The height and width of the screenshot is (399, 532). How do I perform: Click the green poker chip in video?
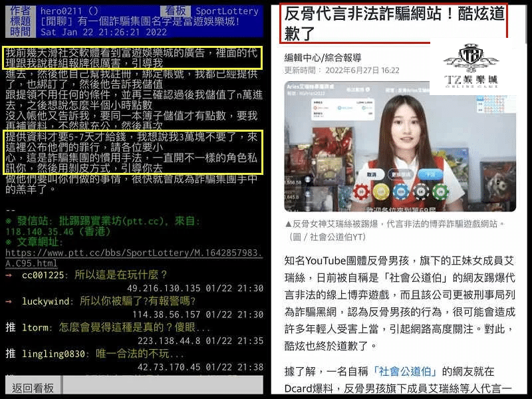[441, 192]
